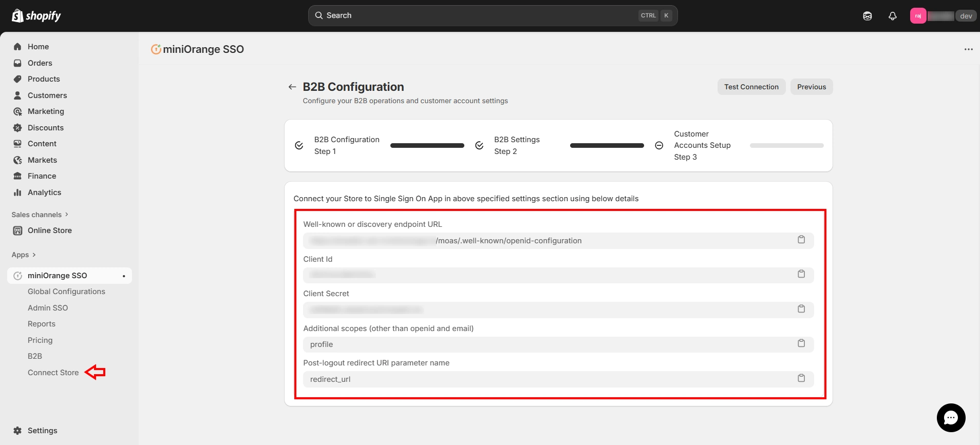The image size is (980, 445).
Task: Click the Step 2 progress bar
Action: coord(607,146)
